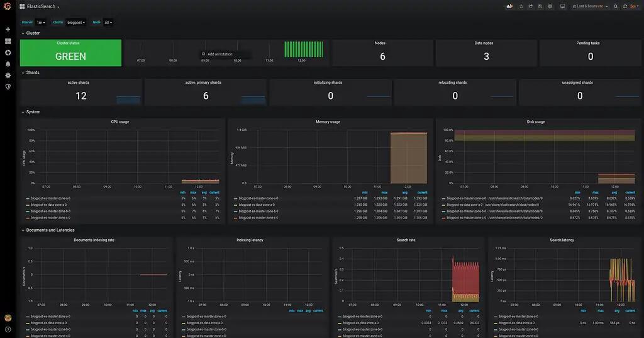Cycle view mode with the monitor icon
Image resolution: width=644 pixels, height=338 pixels.
click(563, 6)
